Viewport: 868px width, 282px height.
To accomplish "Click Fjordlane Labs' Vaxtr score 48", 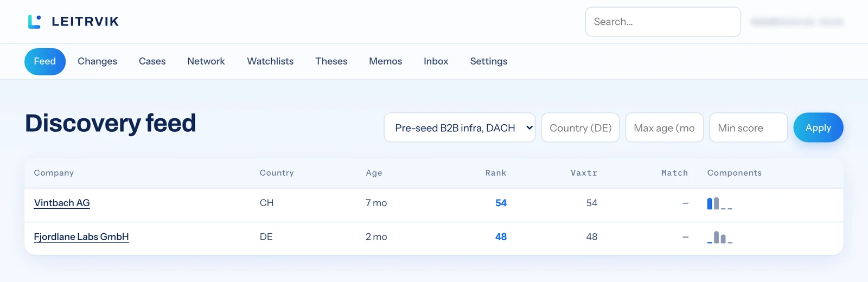I will [592, 237].
